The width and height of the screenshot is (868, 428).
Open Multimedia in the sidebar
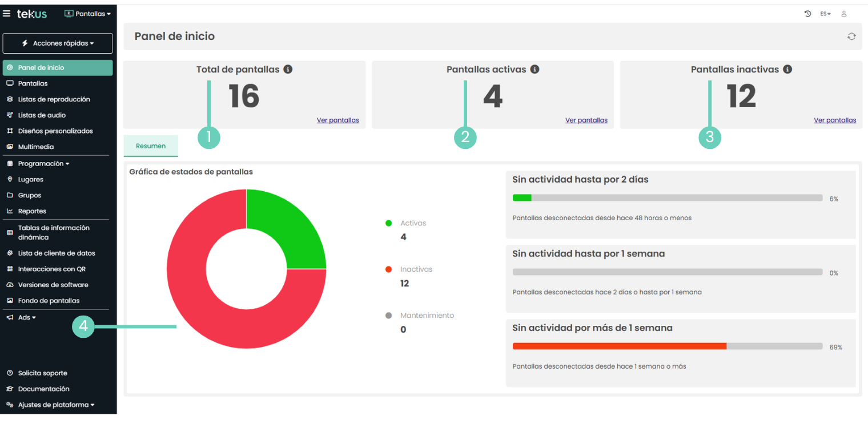coord(35,147)
